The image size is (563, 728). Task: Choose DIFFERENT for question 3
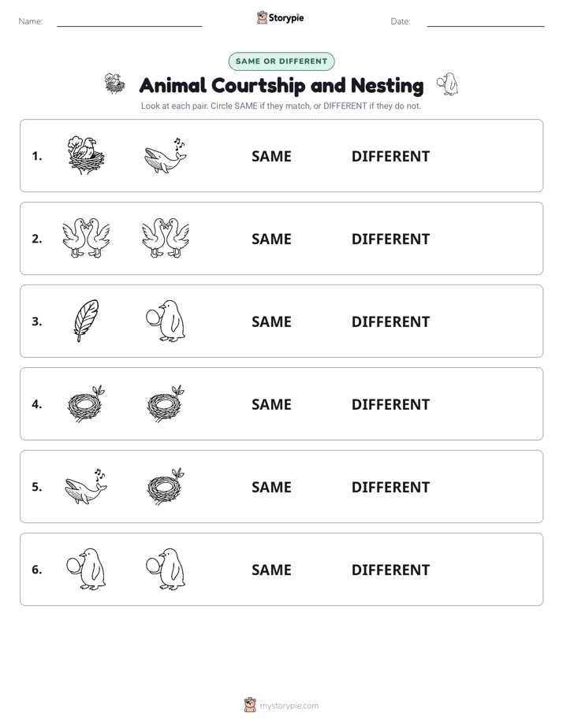point(390,321)
